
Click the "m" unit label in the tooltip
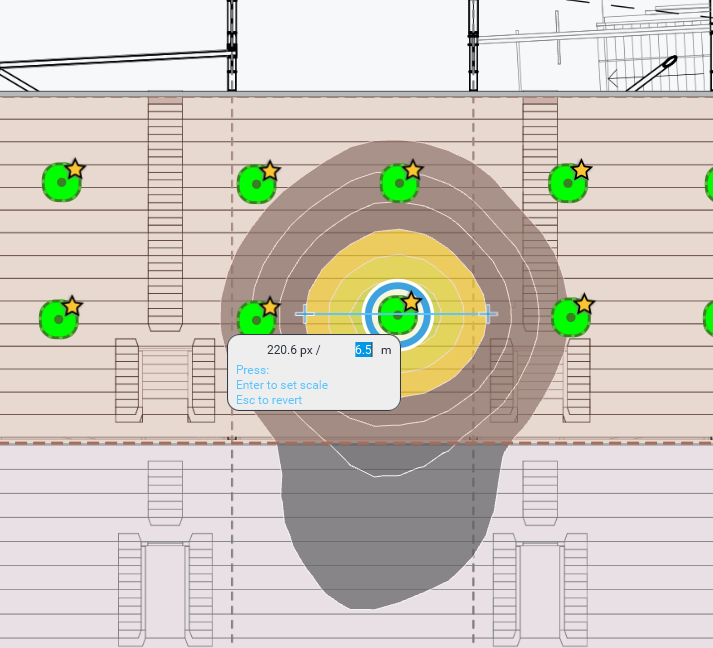point(386,350)
